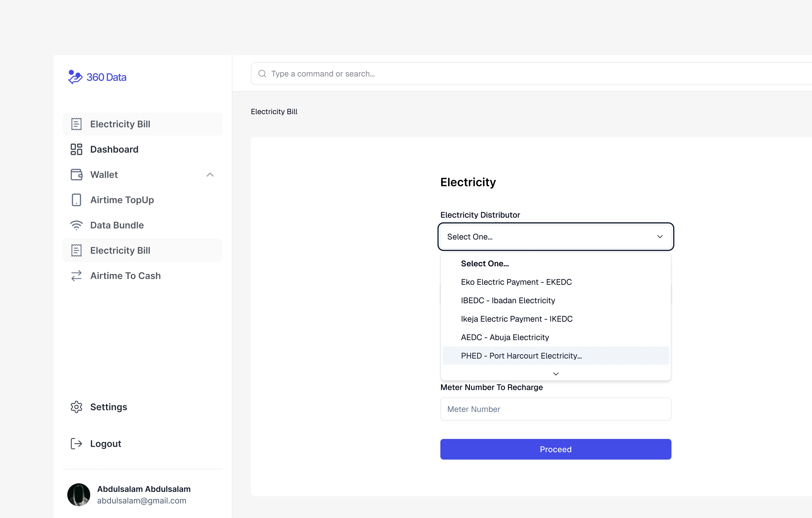812x518 pixels.
Task: Collapse the Wallet submenu chevron
Action: 210,175
